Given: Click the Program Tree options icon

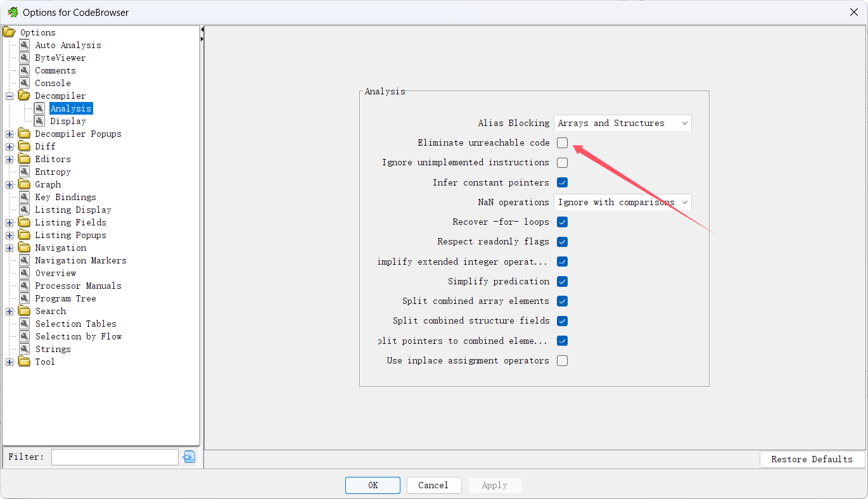Looking at the screenshot, I should click(24, 298).
